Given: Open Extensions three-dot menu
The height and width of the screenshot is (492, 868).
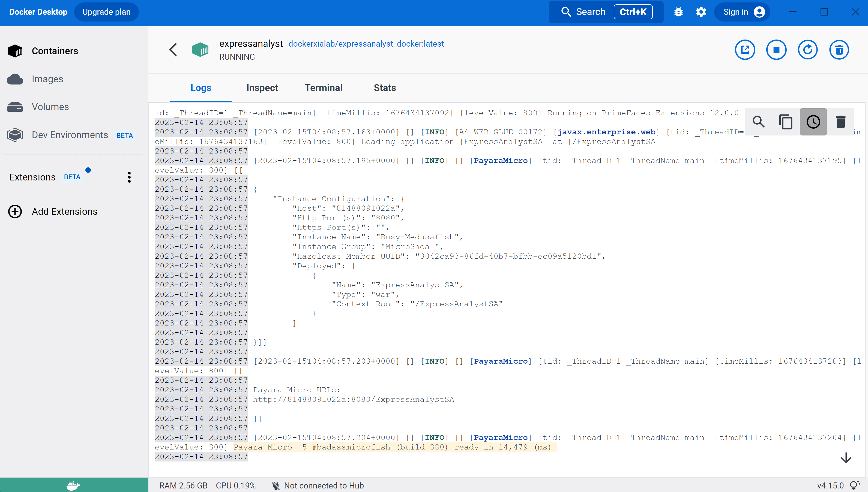Looking at the screenshot, I should [x=129, y=177].
